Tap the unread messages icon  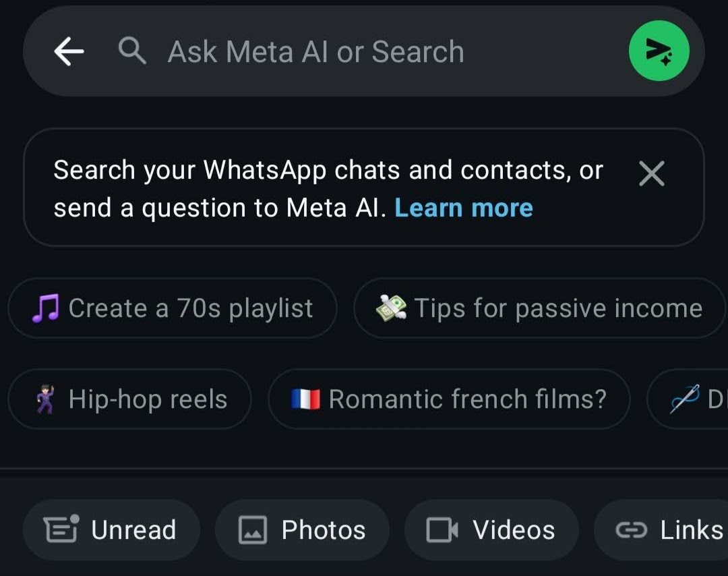tap(61, 529)
